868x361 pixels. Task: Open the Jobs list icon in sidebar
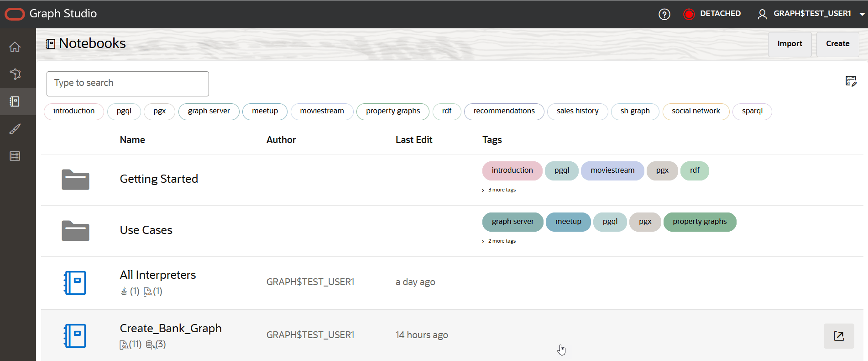click(x=15, y=156)
